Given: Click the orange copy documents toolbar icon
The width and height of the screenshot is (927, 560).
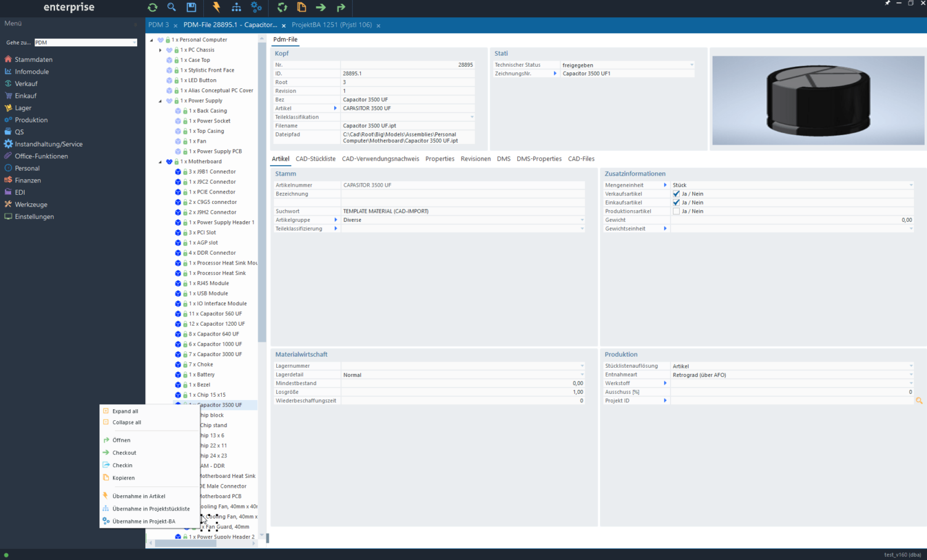Looking at the screenshot, I should 302,7.
